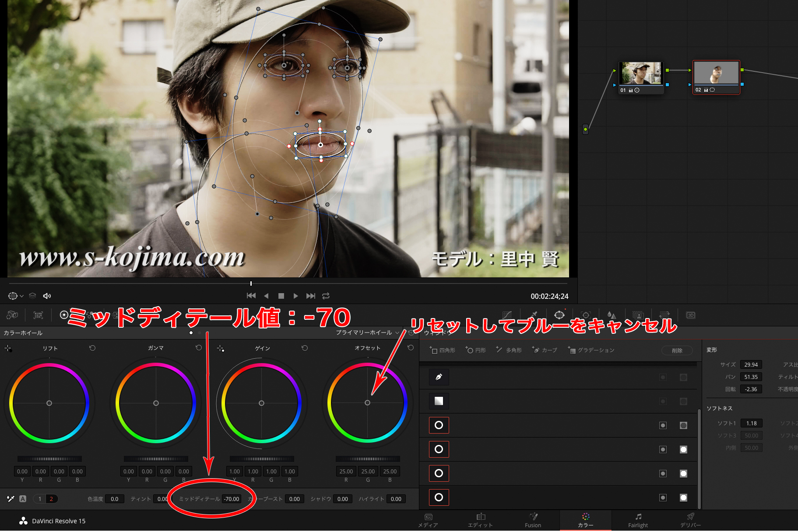Screen dimensions: 798x532
Task: Reset the Offset color wheel
Action: pos(411,348)
